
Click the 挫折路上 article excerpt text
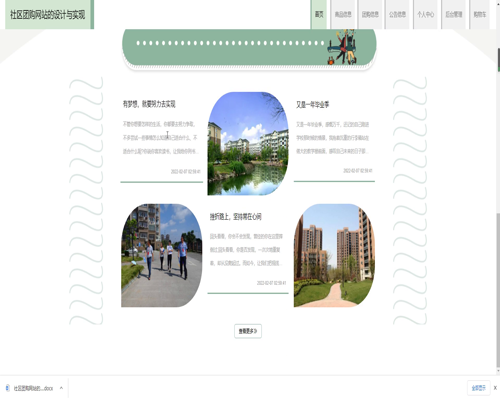pyautogui.click(x=246, y=250)
